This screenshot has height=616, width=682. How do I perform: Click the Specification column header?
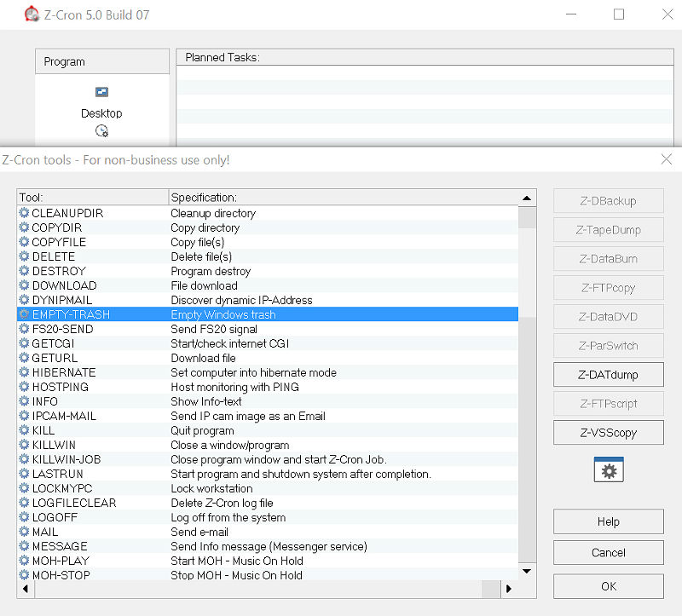click(341, 198)
